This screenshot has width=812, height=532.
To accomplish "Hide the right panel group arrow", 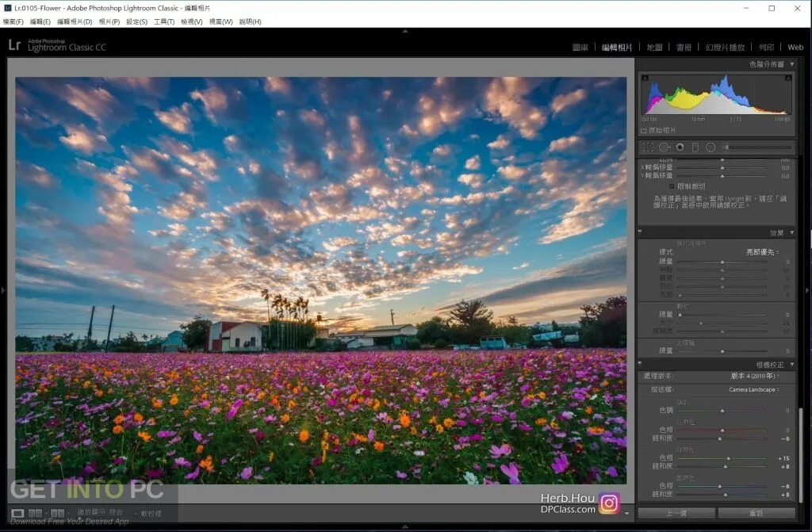I will point(807,291).
